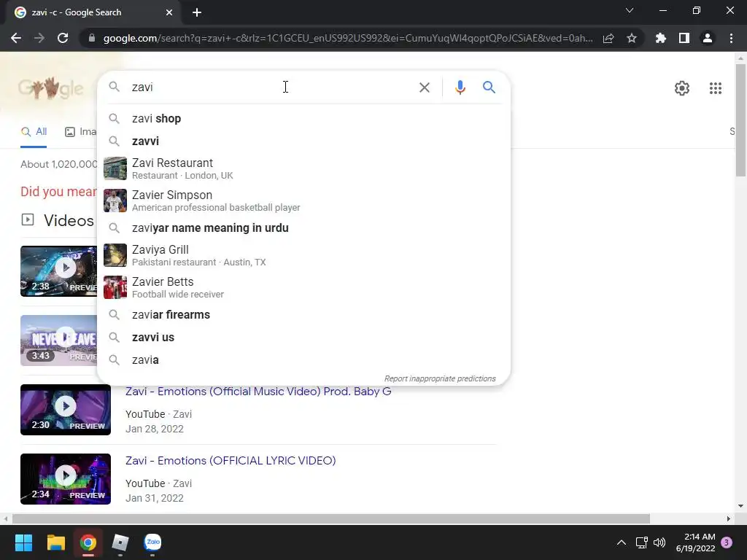This screenshot has height=560, width=747.
Task: Choose the Zavi Restaurant suggestion
Action: [x=303, y=168]
